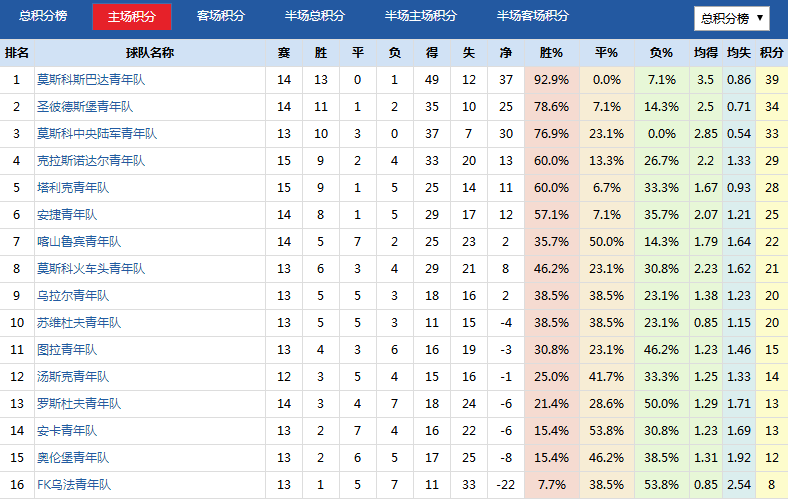The height and width of the screenshot is (501, 788).
Task: Switch to the 总积分榜 tab
Action: [x=43, y=16]
